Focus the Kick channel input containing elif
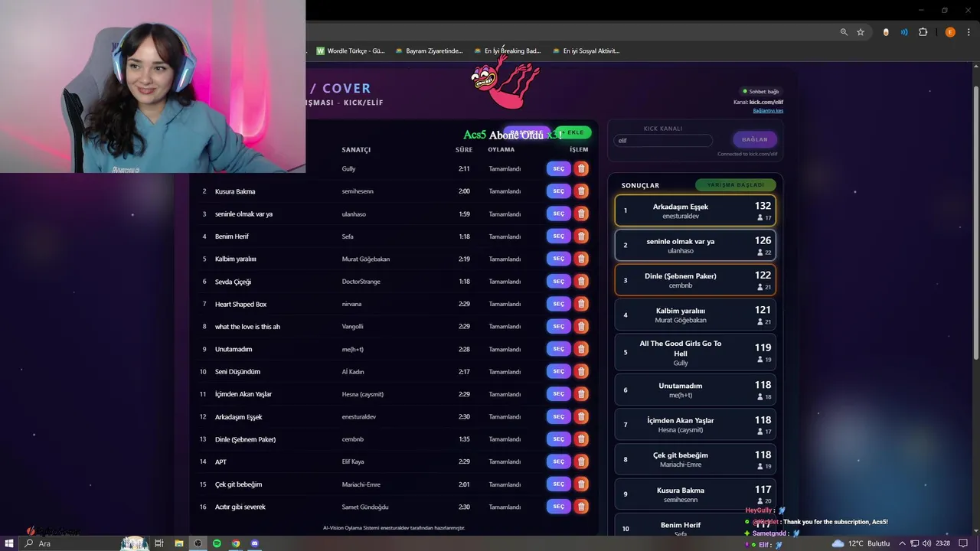The height and width of the screenshot is (551, 980). pyautogui.click(x=663, y=141)
